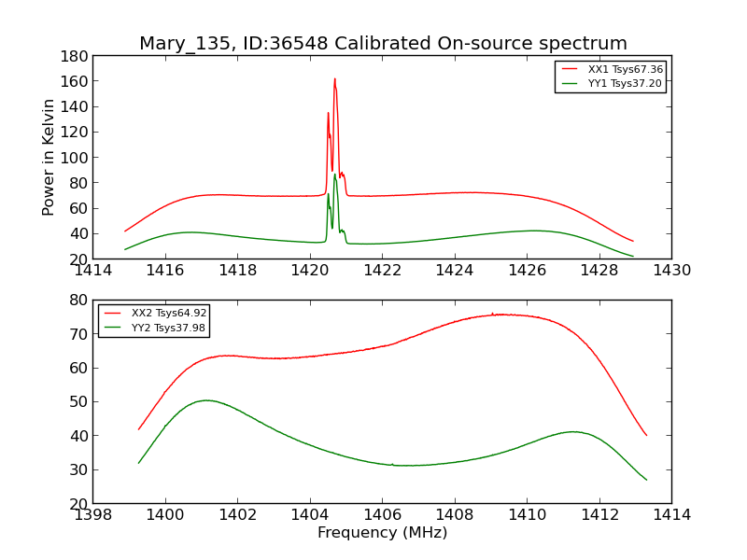This screenshot has height=560, width=747.
Task: Click the 1398 tick label on bottom x-axis
Action: [92, 515]
